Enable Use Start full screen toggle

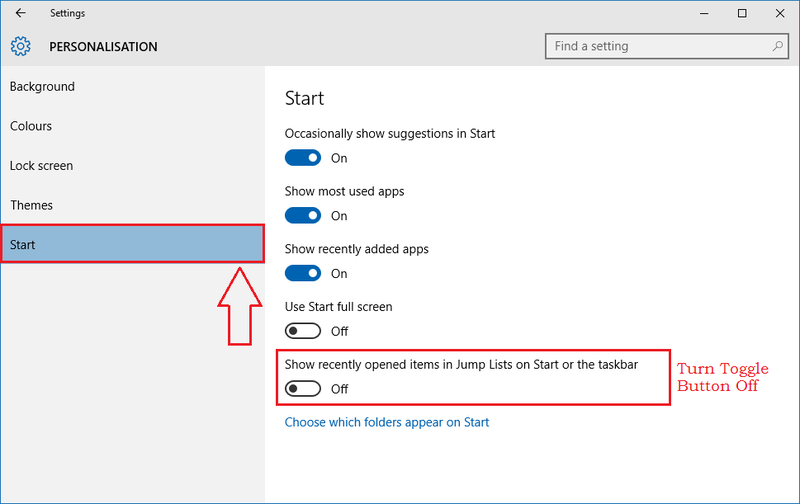[303, 331]
